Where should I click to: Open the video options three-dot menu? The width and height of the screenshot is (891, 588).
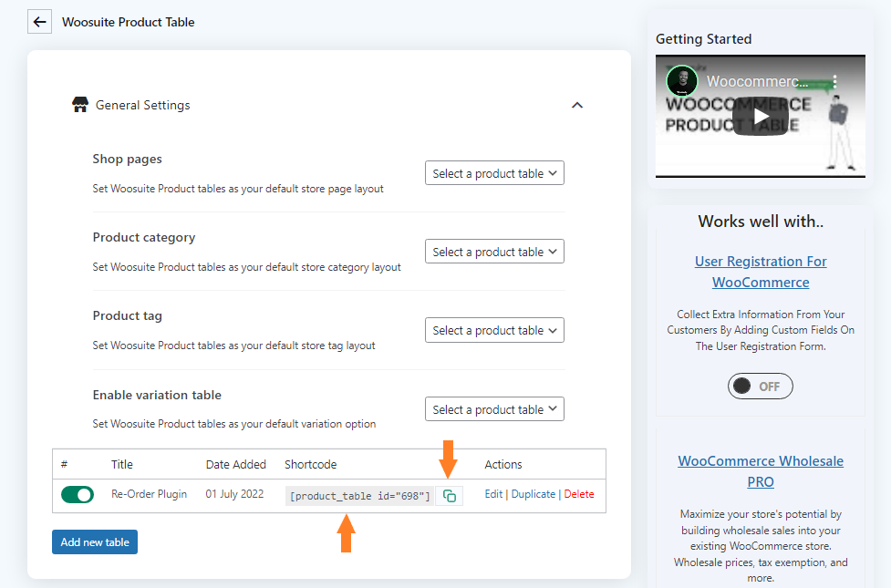coord(834,81)
